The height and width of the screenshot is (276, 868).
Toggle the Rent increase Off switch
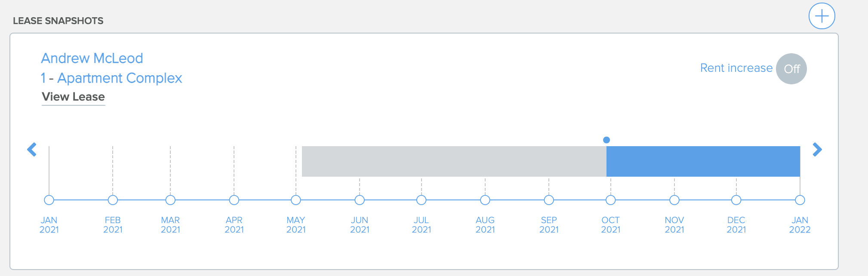point(791,69)
